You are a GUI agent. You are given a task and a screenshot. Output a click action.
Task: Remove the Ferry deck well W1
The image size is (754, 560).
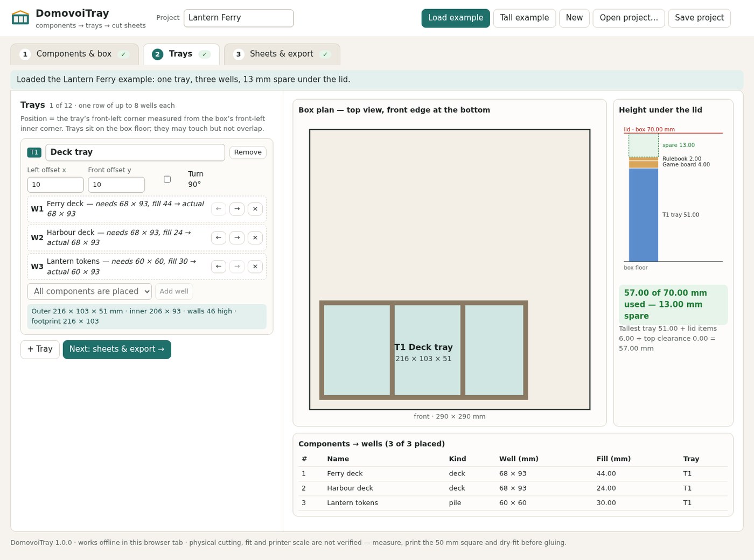pyautogui.click(x=255, y=209)
